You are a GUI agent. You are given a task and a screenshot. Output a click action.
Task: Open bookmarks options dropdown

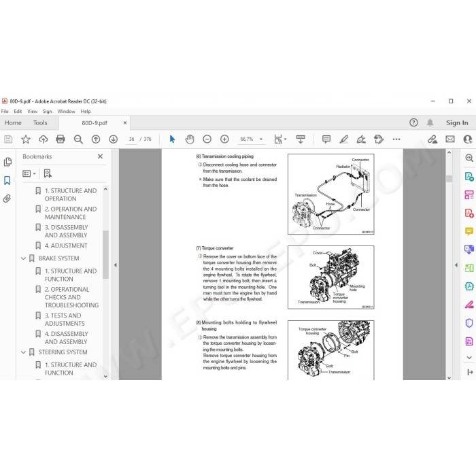click(x=29, y=173)
